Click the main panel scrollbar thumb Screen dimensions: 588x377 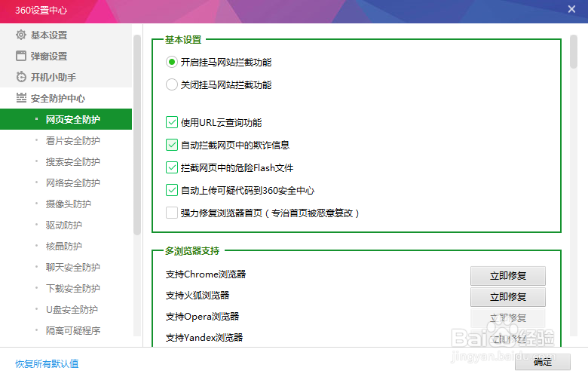(574, 52)
